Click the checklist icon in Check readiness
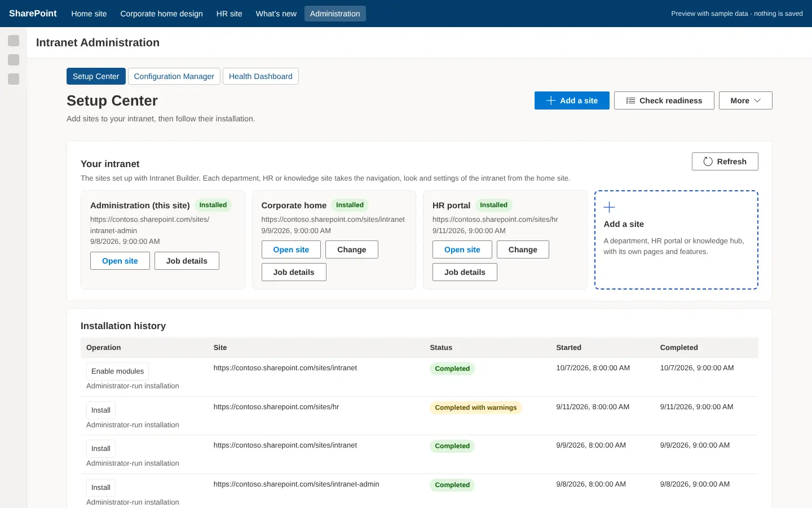Image resolution: width=812 pixels, height=508 pixels. [x=630, y=100]
